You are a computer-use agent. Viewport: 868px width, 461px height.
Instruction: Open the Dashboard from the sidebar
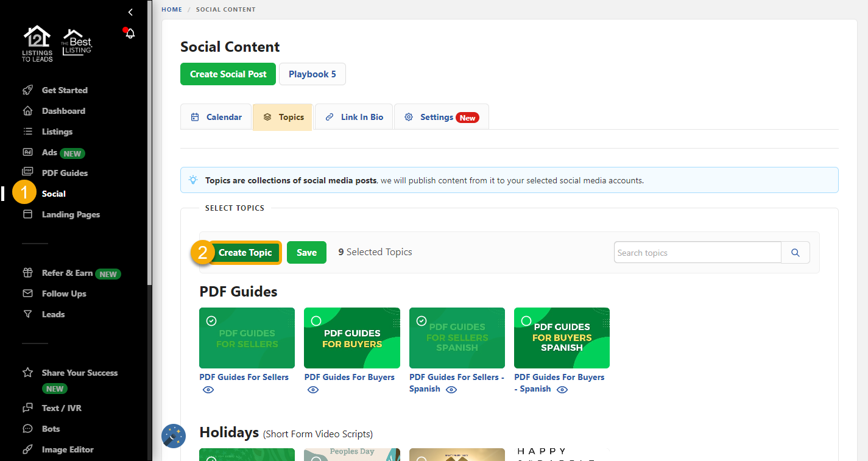[x=63, y=111]
